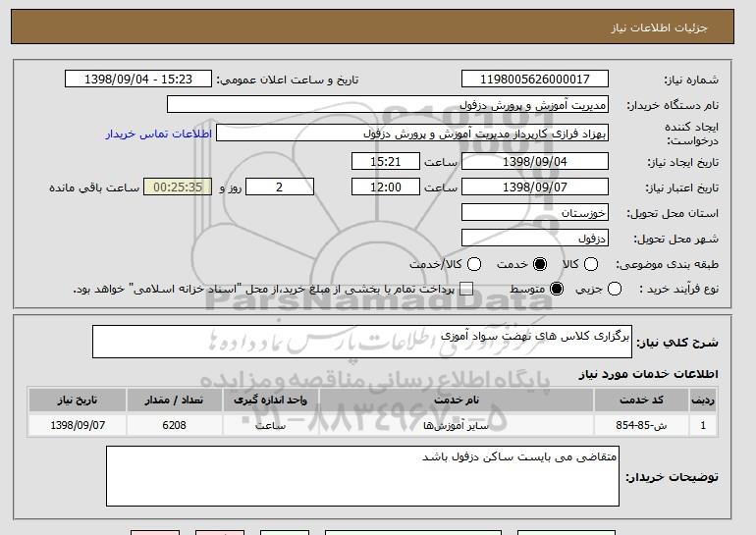The image size is (756, 535).
Task: Click buyer organization name field
Action: 388,105
